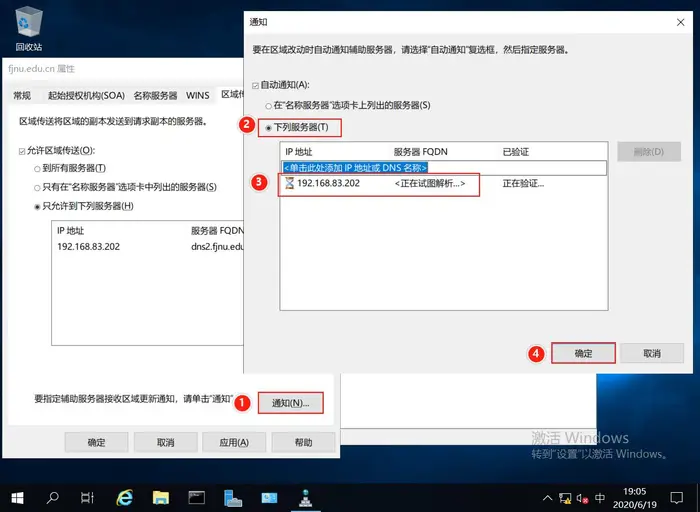Open taskbar search magnifier
The height and width of the screenshot is (512, 700).
coord(53,497)
